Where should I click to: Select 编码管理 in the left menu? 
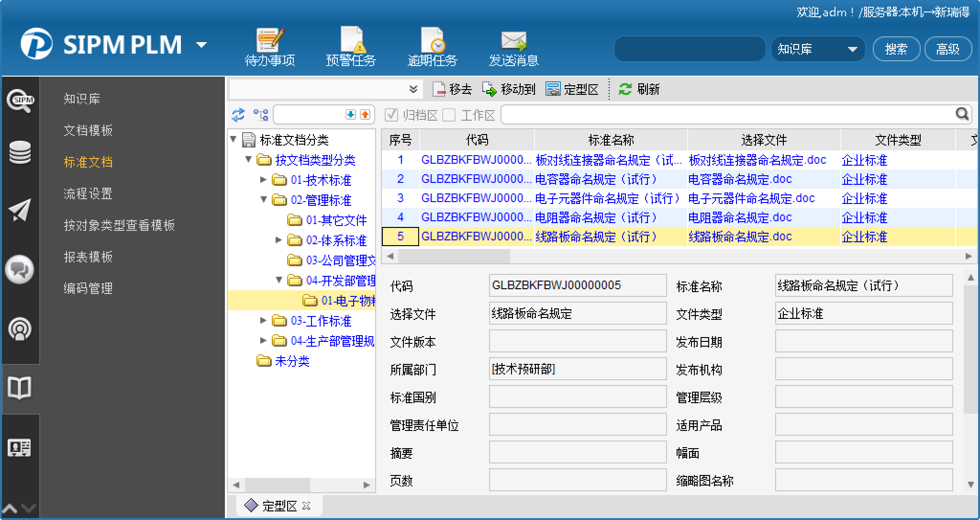point(88,288)
